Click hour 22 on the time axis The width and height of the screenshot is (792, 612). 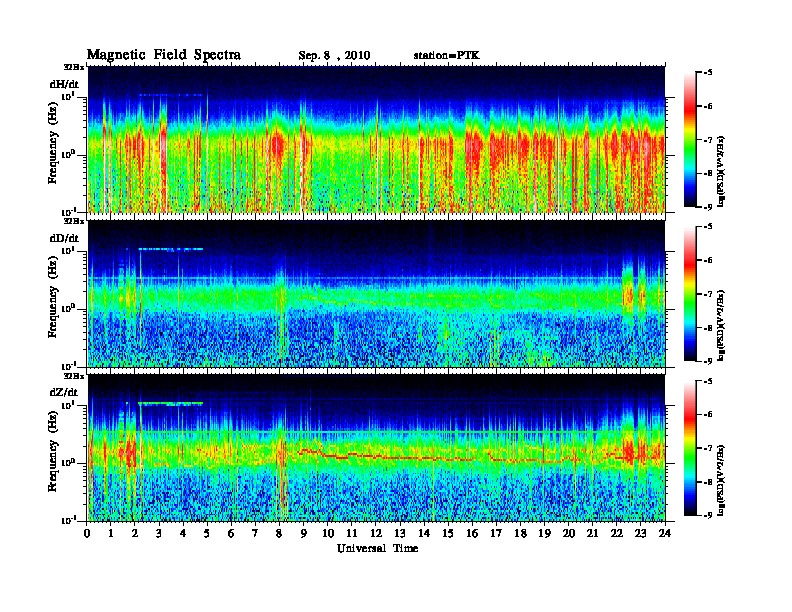(616, 533)
